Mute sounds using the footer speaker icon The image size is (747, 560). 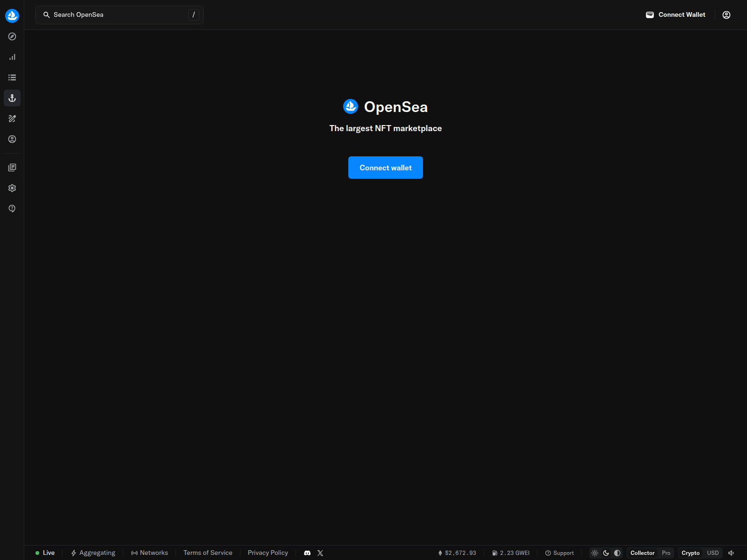[731, 553]
